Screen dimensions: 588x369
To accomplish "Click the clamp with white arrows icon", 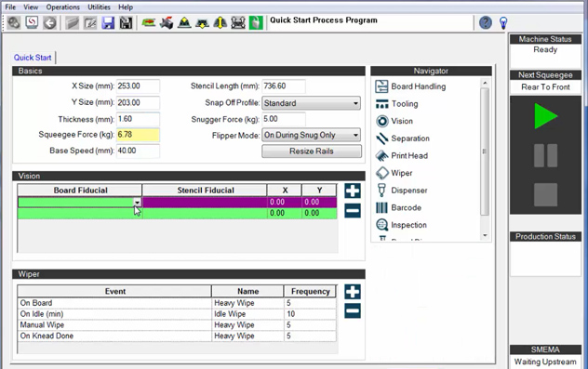I will pyautogui.click(x=238, y=23).
